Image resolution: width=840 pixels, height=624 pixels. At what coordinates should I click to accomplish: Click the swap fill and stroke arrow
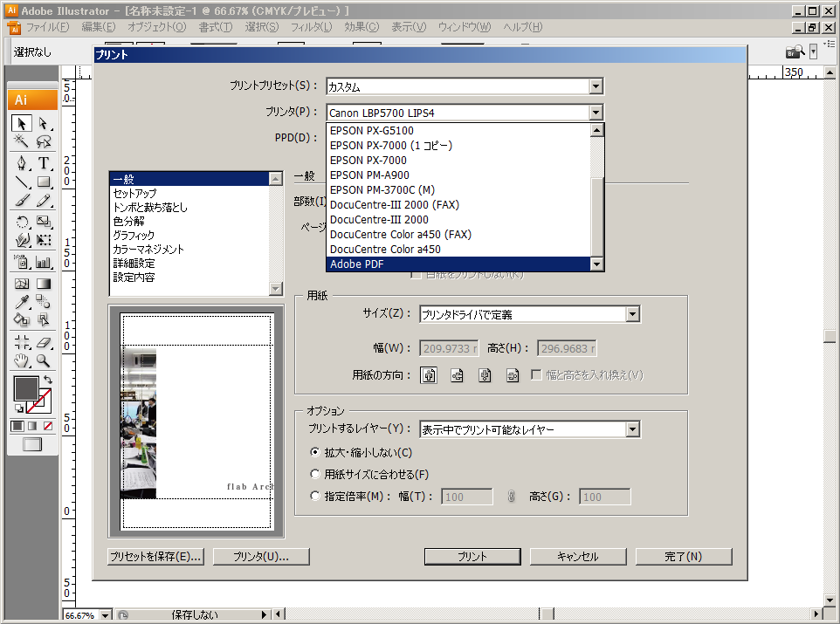click(x=48, y=381)
